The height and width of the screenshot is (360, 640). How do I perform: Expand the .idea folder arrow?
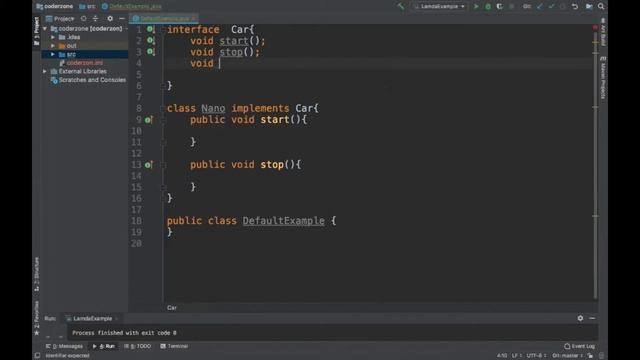pyautogui.click(x=53, y=37)
